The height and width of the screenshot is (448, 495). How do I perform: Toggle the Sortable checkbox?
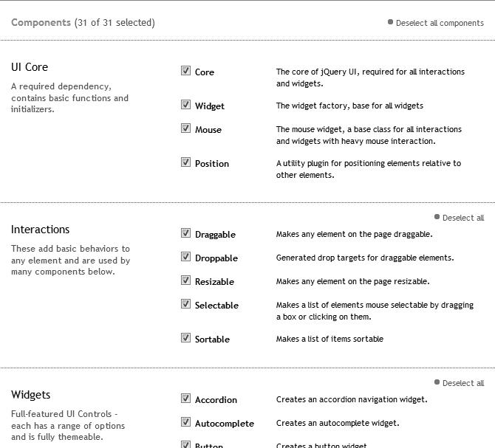(x=185, y=338)
